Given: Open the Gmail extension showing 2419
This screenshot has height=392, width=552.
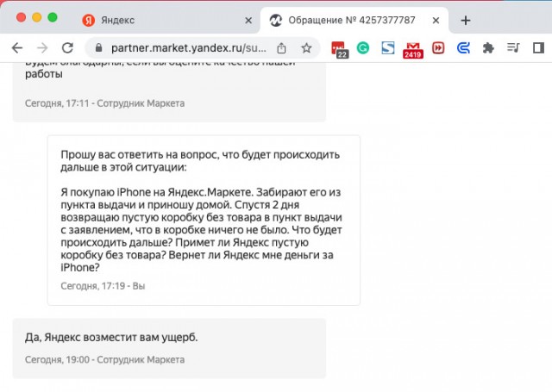Looking at the screenshot, I should click(412, 49).
